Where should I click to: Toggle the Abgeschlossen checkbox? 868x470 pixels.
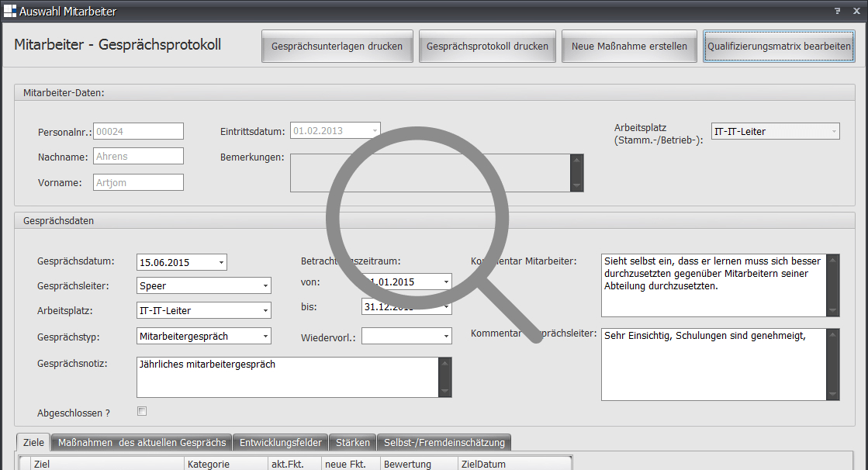(x=142, y=411)
